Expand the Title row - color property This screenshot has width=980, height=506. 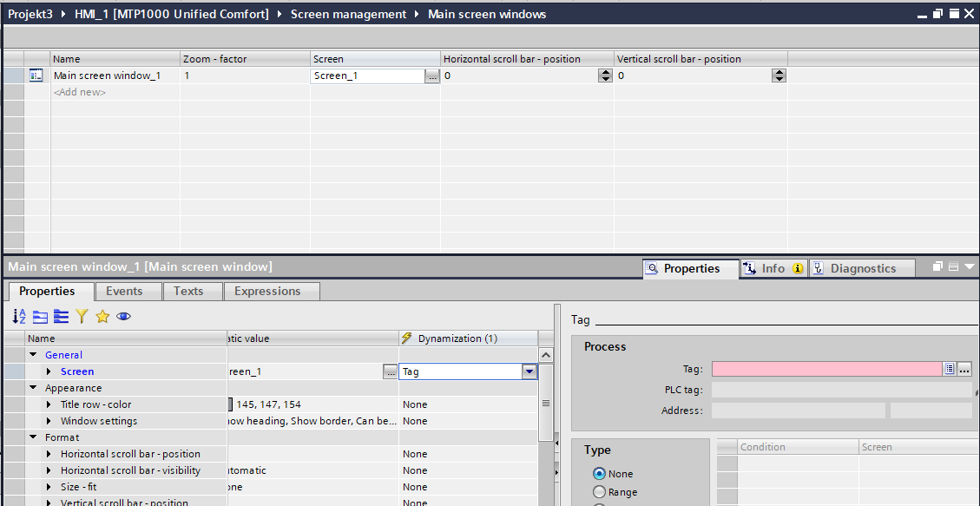(49, 404)
